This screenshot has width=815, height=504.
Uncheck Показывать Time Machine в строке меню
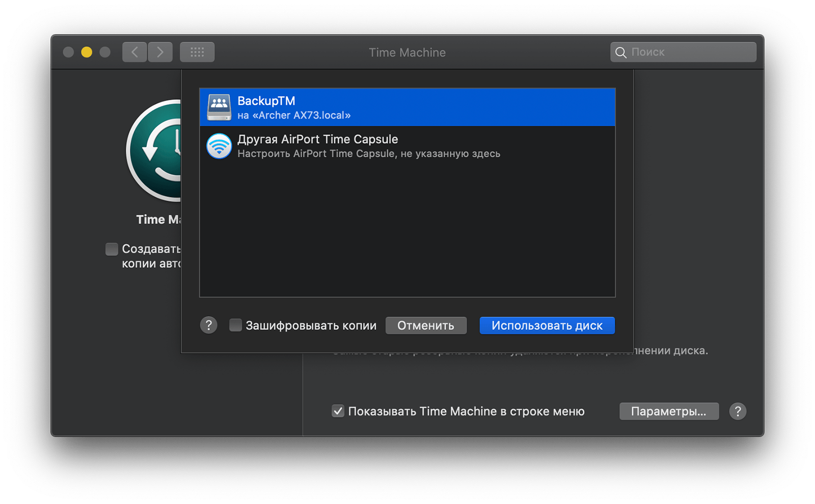point(338,411)
